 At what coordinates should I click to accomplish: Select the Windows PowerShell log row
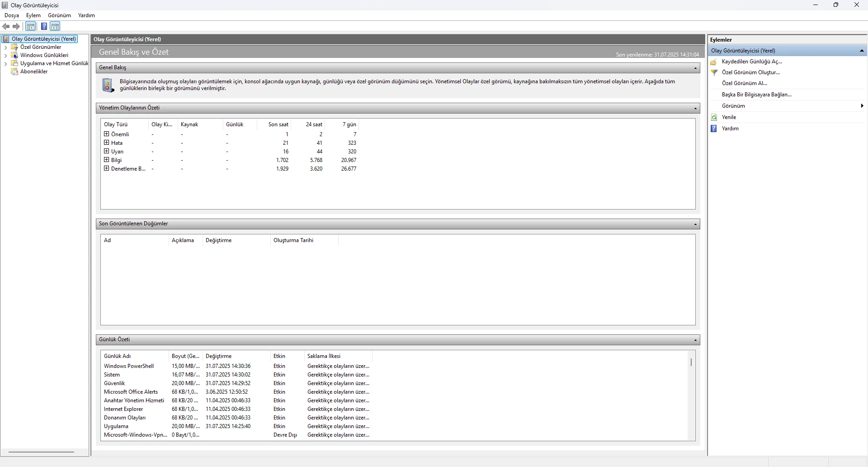point(237,366)
